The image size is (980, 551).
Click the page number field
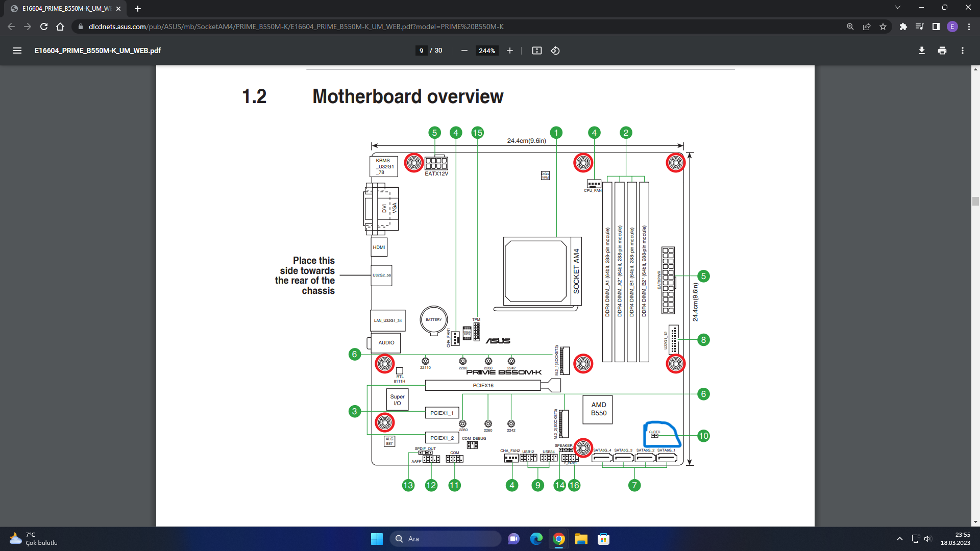click(x=421, y=51)
